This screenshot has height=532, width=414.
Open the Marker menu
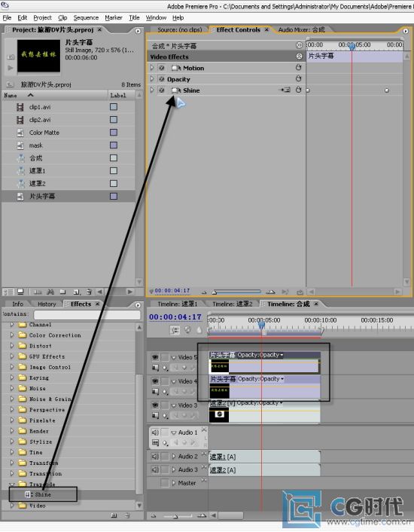tap(114, 17)
